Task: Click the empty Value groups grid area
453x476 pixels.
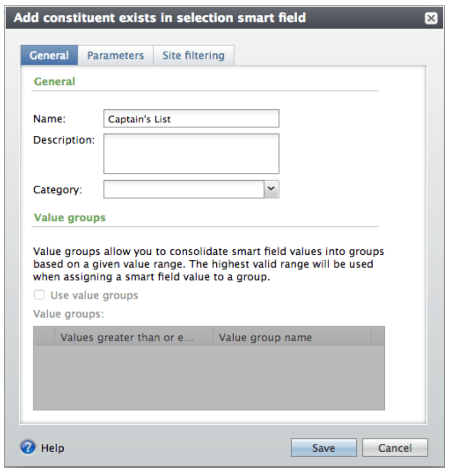Action: (209, 377)
